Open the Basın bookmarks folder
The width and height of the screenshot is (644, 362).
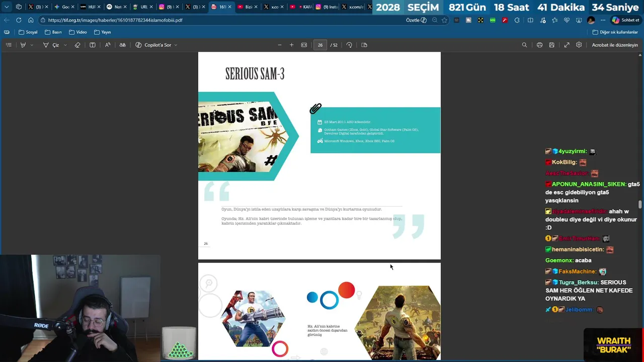coord(53,32)
